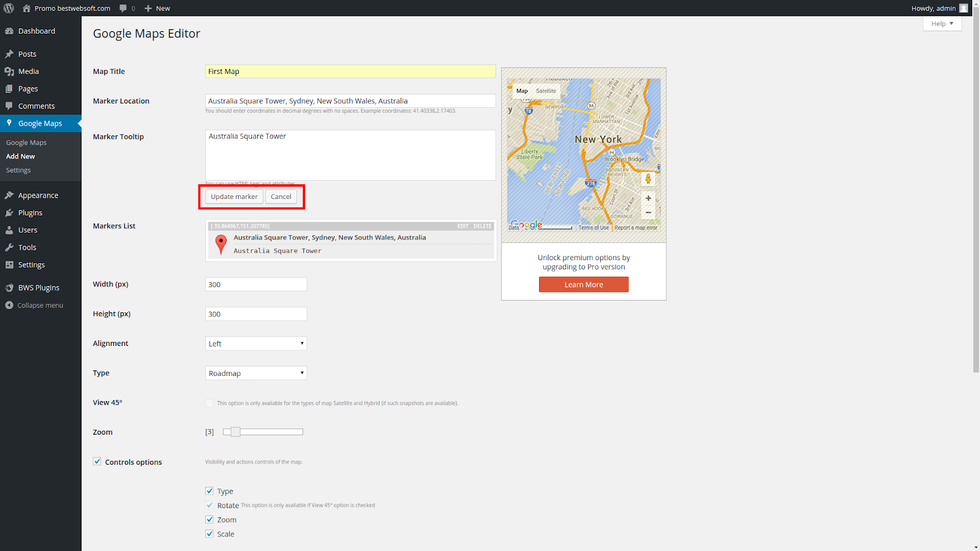Viewport: 980px width, 551px height.
Task: Click the Comments icon in sidebar
Action: (x=9, y=106)
